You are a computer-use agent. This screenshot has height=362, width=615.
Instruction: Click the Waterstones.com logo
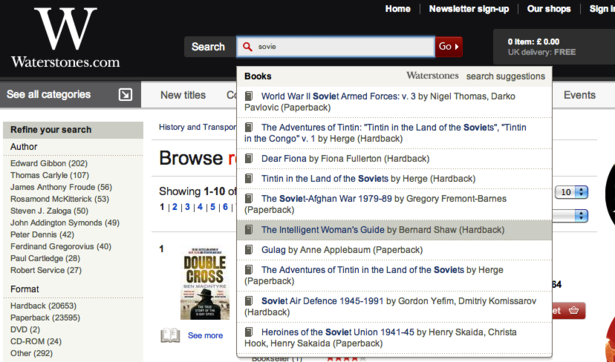pyautogui.click(x=66, y=38)
